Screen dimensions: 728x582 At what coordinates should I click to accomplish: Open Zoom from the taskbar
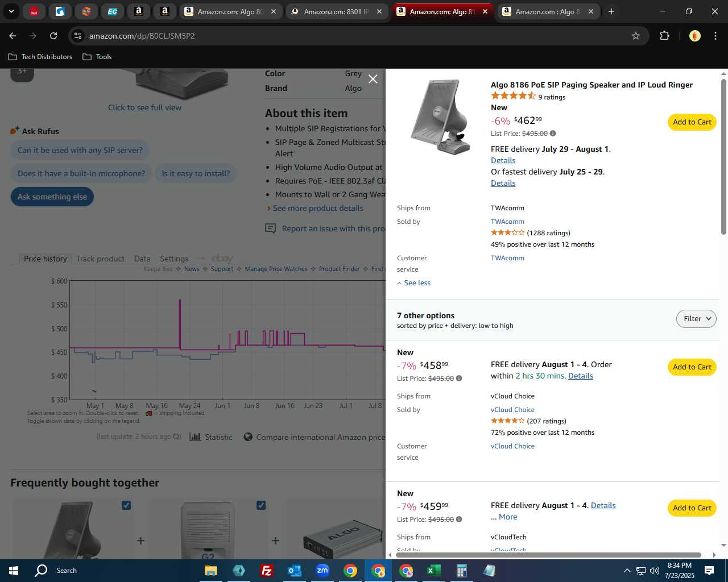[x=322, y=571]
